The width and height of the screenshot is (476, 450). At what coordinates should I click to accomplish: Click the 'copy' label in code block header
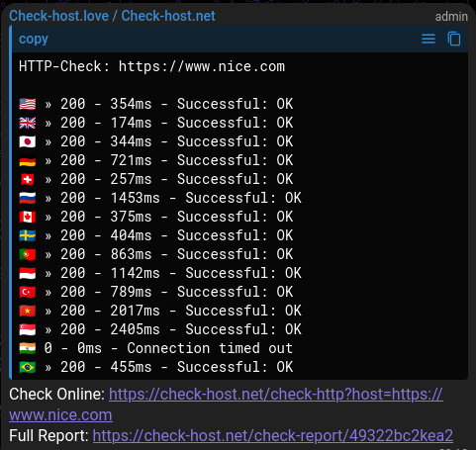point(34,40)
